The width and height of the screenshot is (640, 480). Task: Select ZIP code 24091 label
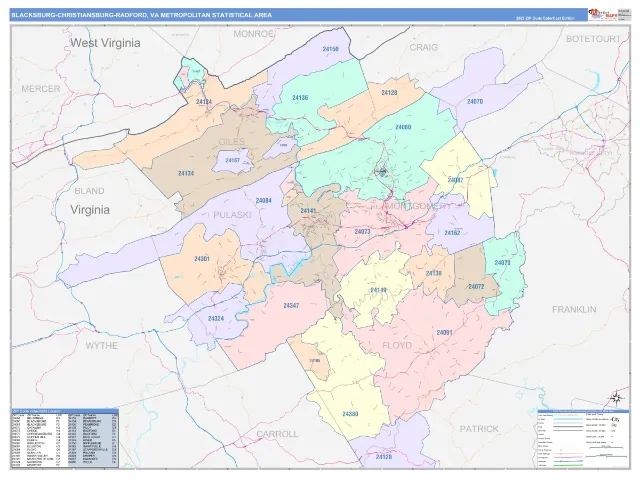[444, 333]
